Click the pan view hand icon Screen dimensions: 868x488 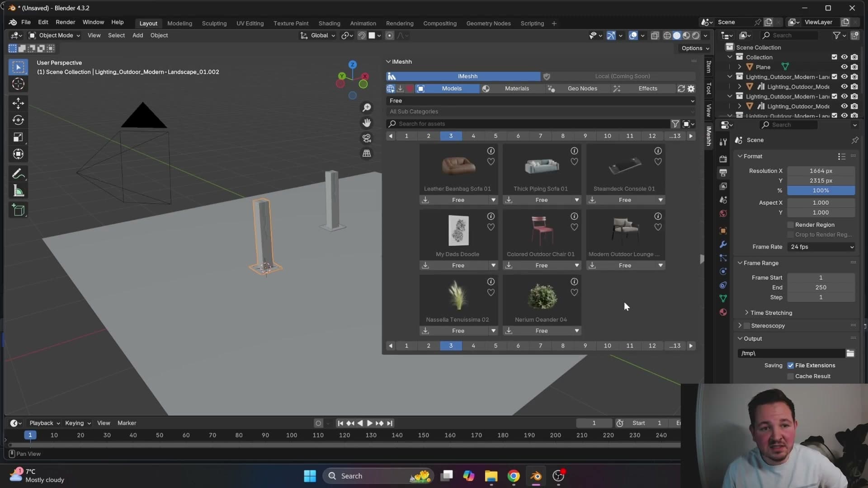tap(367, 123)
